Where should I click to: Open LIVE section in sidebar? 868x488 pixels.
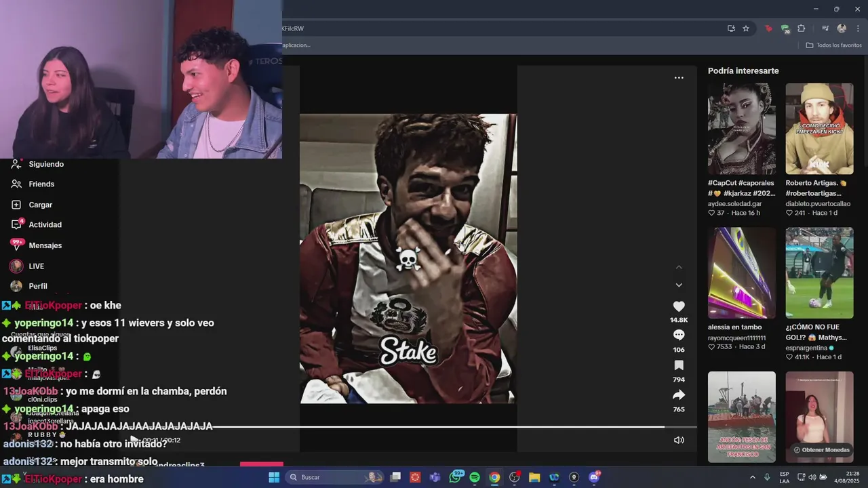click(x=36, y=266)
